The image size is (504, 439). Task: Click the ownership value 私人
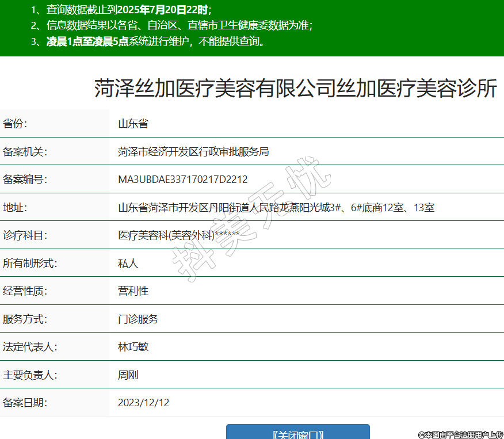128,263
